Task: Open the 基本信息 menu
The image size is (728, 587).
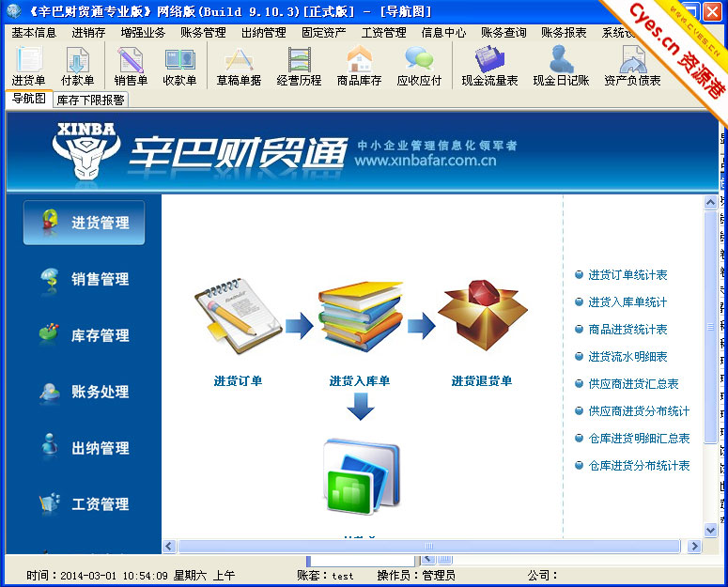Action: tap(34, 33)
